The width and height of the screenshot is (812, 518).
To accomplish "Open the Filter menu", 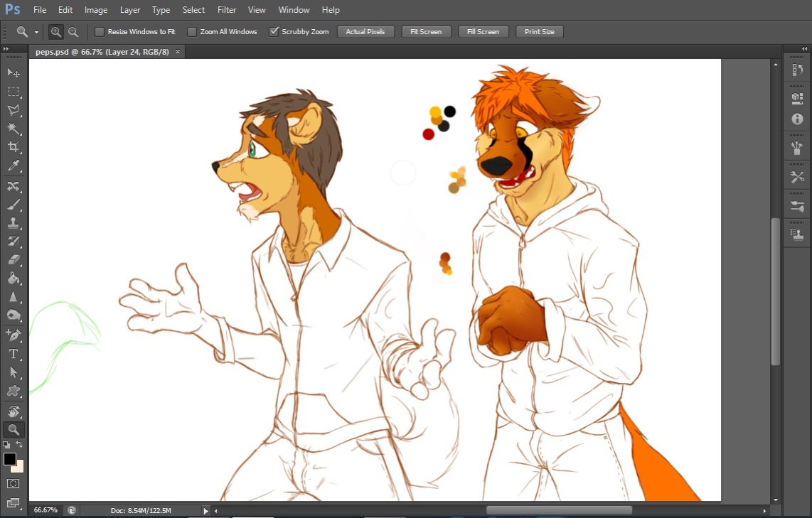I will [x=227, y=10].
